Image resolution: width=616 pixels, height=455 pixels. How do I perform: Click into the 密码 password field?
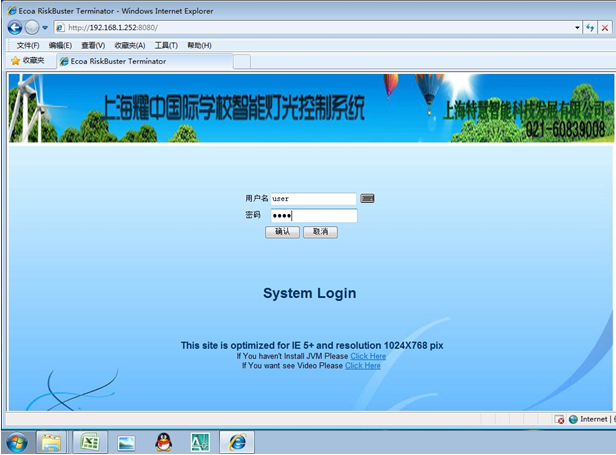(313, 215)
